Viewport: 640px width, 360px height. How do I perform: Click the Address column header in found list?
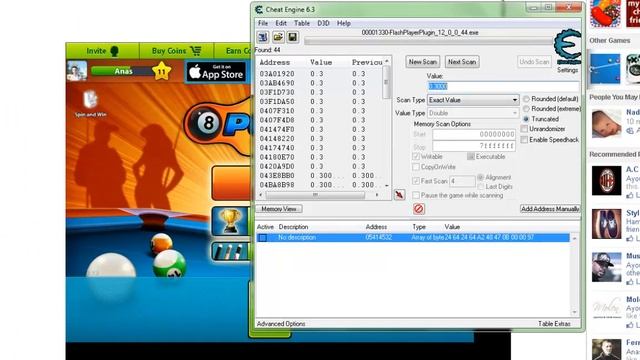click(x=275, y=62)
